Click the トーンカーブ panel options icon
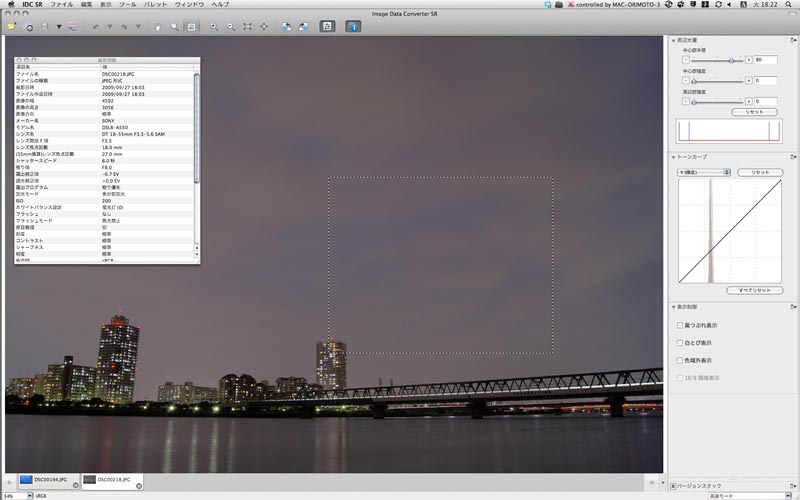Screen dimensions: 800x500 pos(793,157)
